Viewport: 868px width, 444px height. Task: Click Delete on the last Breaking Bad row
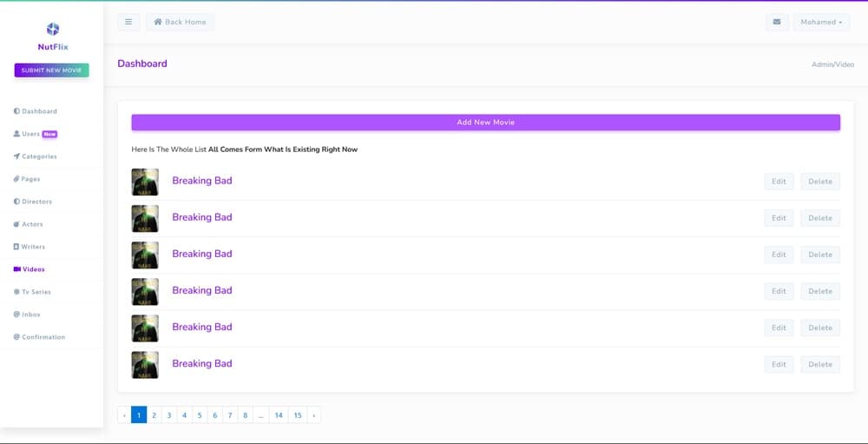pyautogui.click(x=820, y=364)
